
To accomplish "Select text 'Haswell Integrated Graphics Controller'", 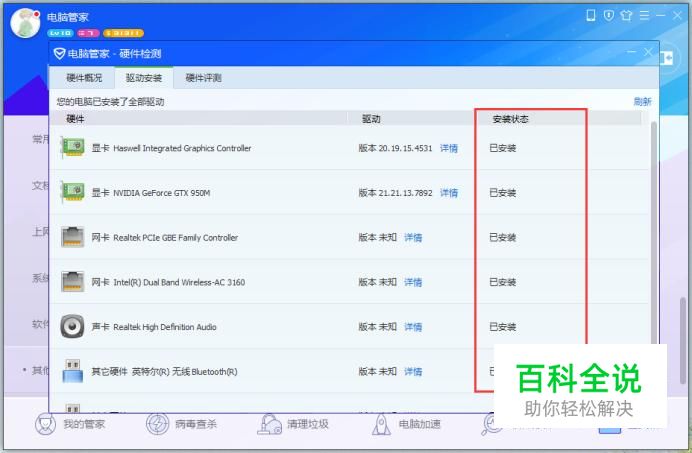I will point(182,148).
